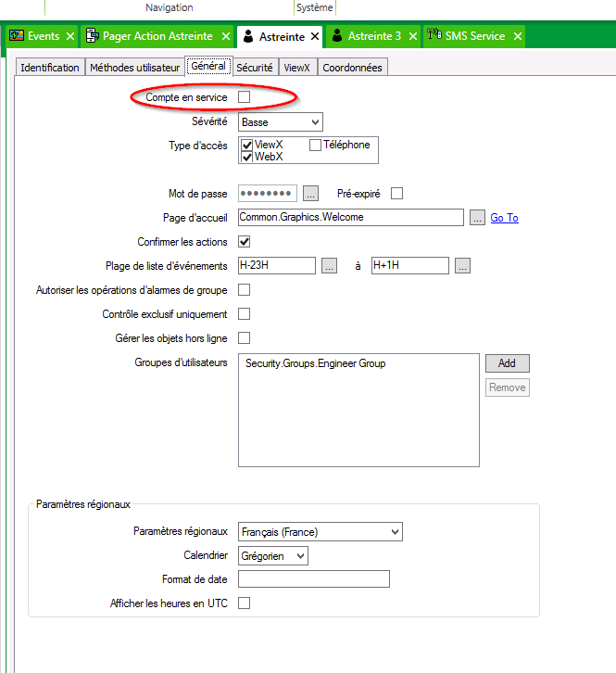
Task: Click the Pager Action Astreinte tab icon
Action: click(x=93, y=36)
